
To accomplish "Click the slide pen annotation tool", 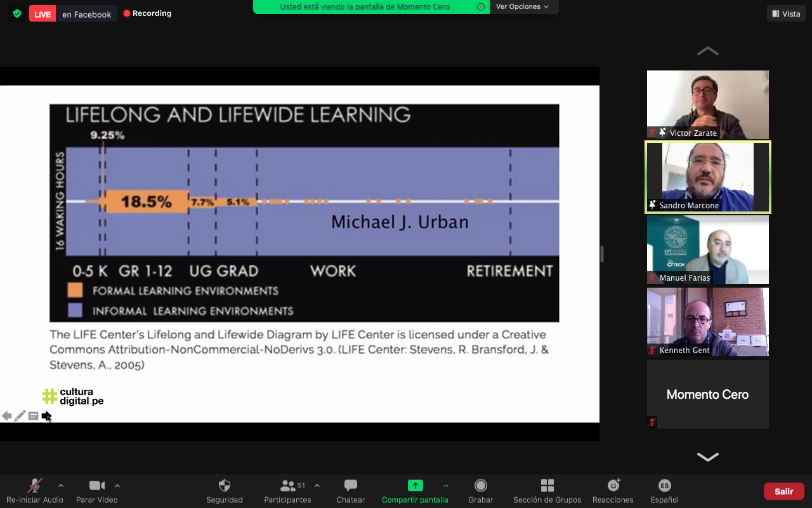I will click(20, 416).
